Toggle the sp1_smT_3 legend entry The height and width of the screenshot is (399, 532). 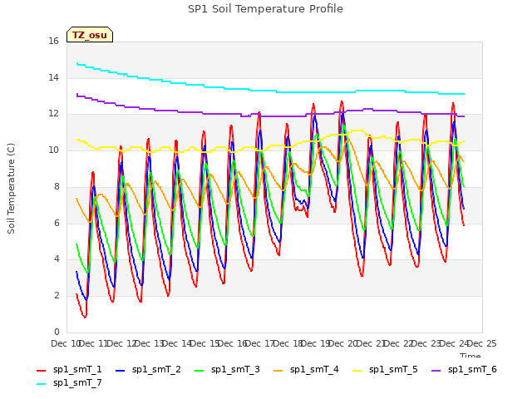(227, 369)
